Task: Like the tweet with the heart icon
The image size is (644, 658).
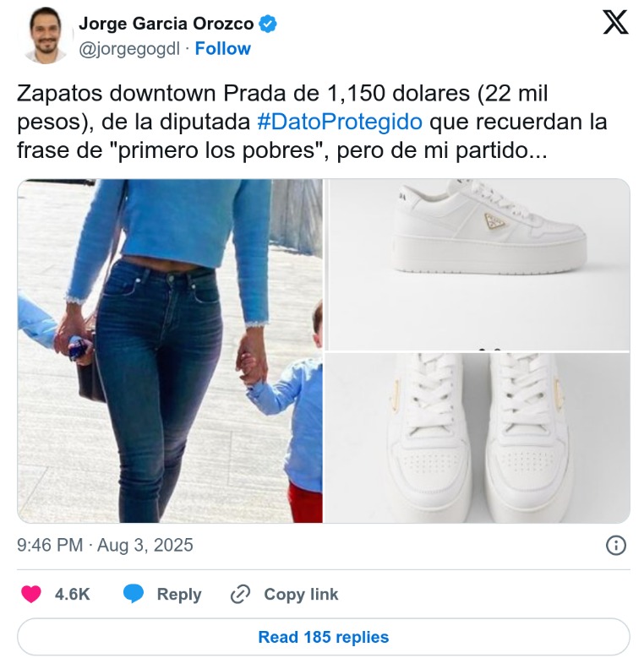Action: point(31,594)
